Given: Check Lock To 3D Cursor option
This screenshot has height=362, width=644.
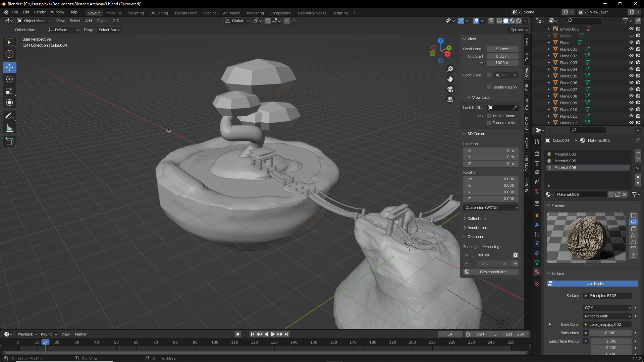Looking at the screenshot, I should [489, 116].
